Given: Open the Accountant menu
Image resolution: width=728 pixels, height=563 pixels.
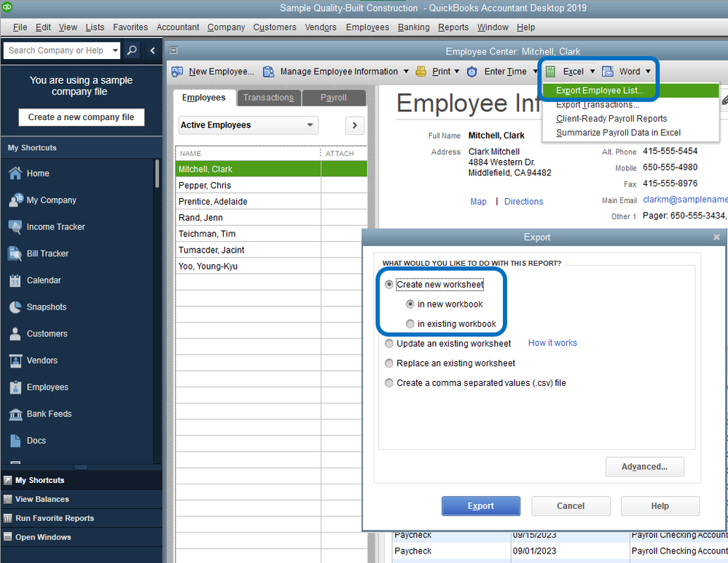Looking at the screenshot, I should pyautogui.click(x=178, y=28).
